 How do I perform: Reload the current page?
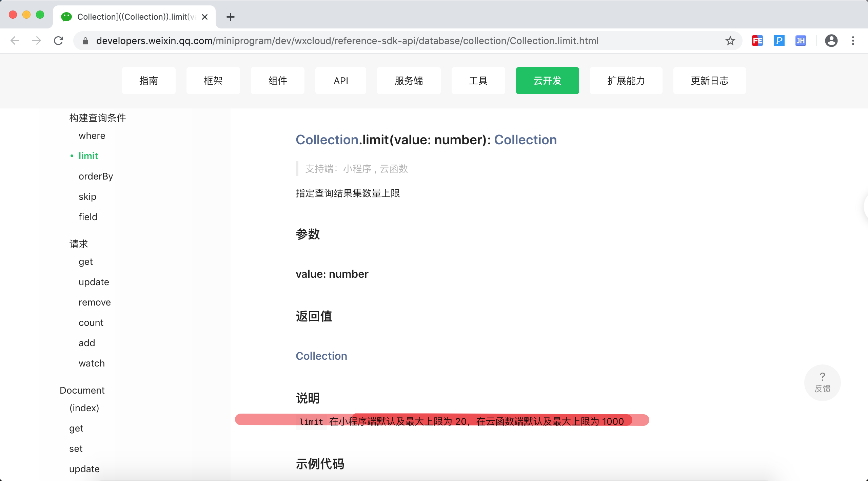point(59,41)
